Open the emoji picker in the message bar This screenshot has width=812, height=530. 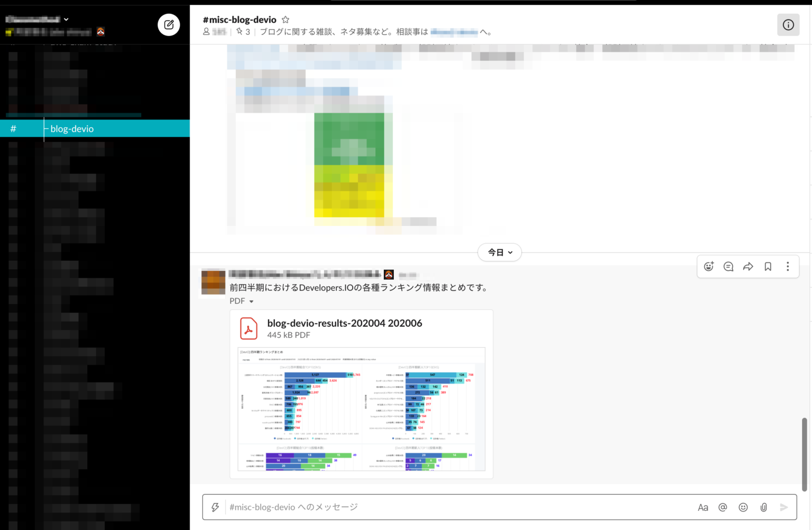point(743,507)
